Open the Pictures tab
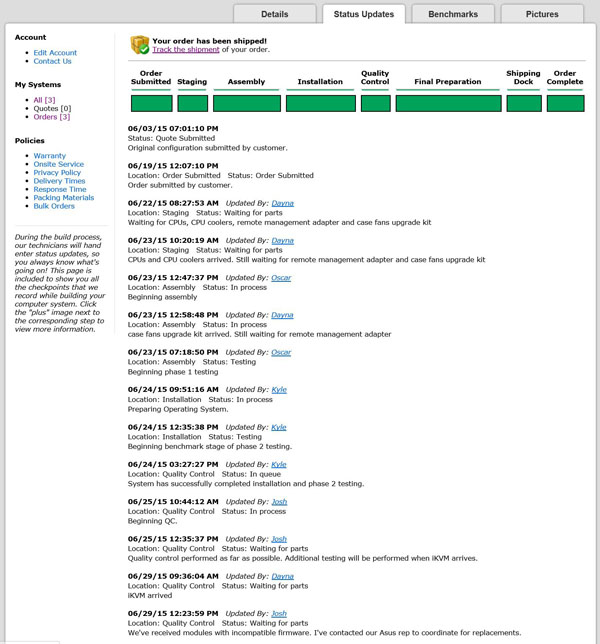The height and width of the screenshot is (644, 600). pyautogui.click(x=542, y=14)
